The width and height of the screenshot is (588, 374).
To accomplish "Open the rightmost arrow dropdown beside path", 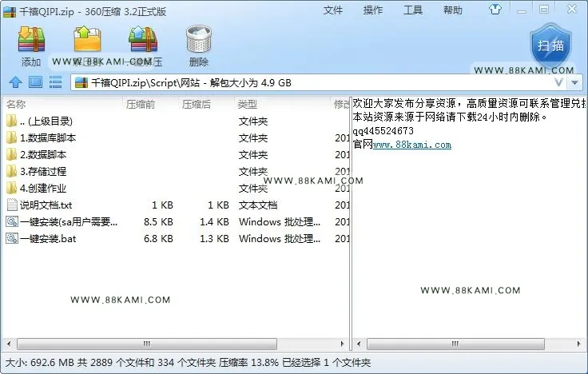I will tap(575, 82).
